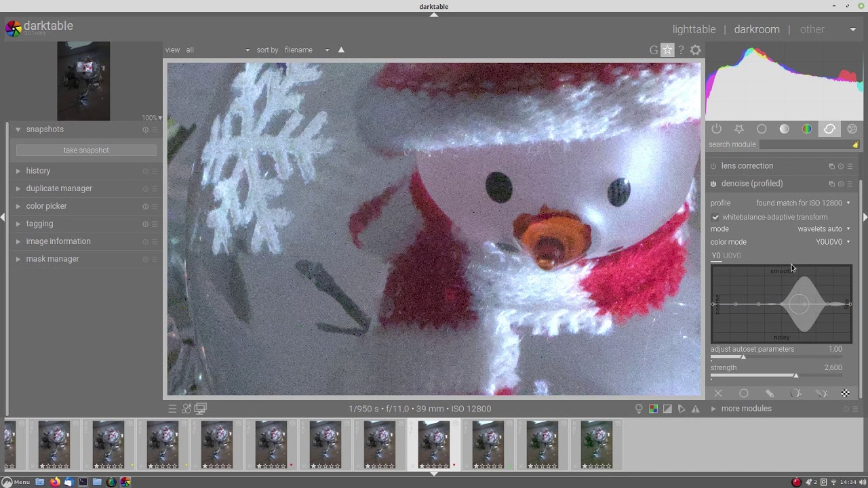
Task: Open quick presets menu icon below image
Action: 172,409
